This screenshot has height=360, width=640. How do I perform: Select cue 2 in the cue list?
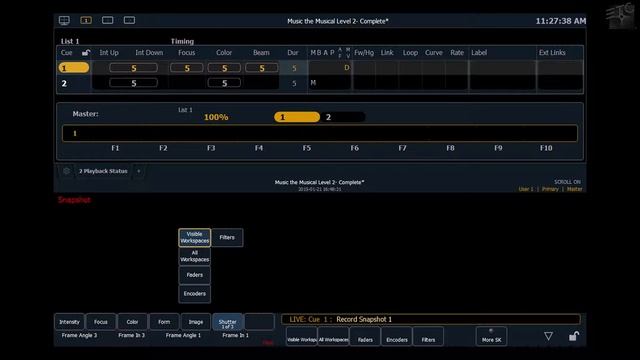[x=74, y=83]
